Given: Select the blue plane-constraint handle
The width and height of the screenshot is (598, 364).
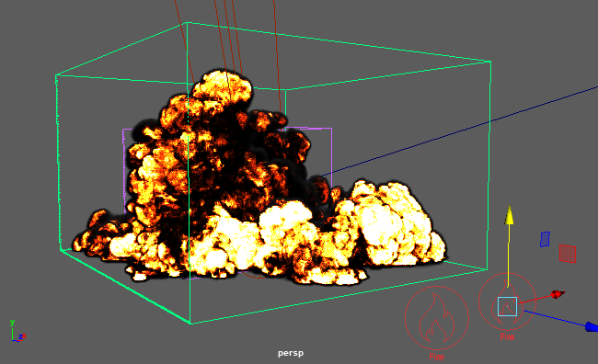Looking at the screenshot, I should point(545,239).
